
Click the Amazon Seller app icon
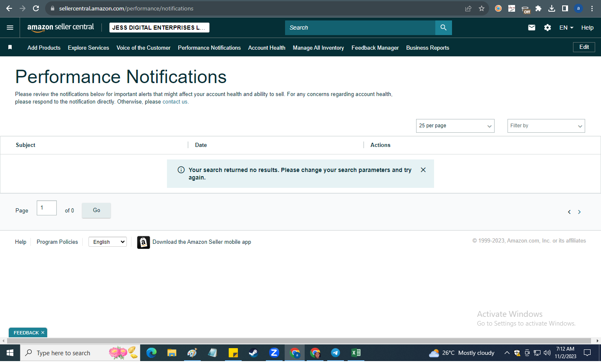click(144, 242)
